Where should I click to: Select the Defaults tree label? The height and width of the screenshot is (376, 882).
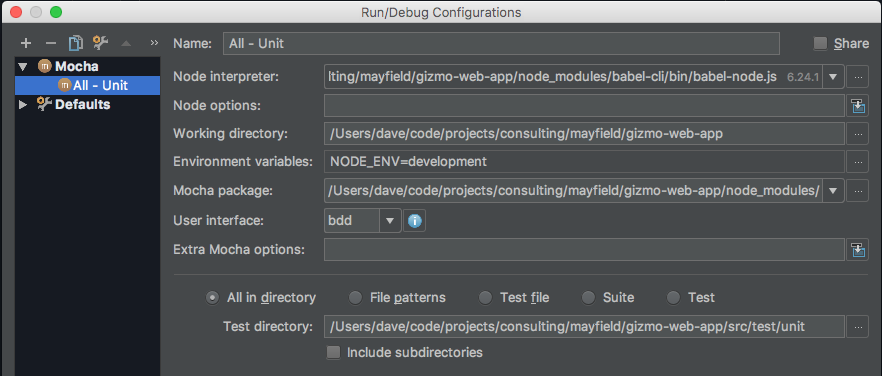pyautogui.click(x=83, y=104)
